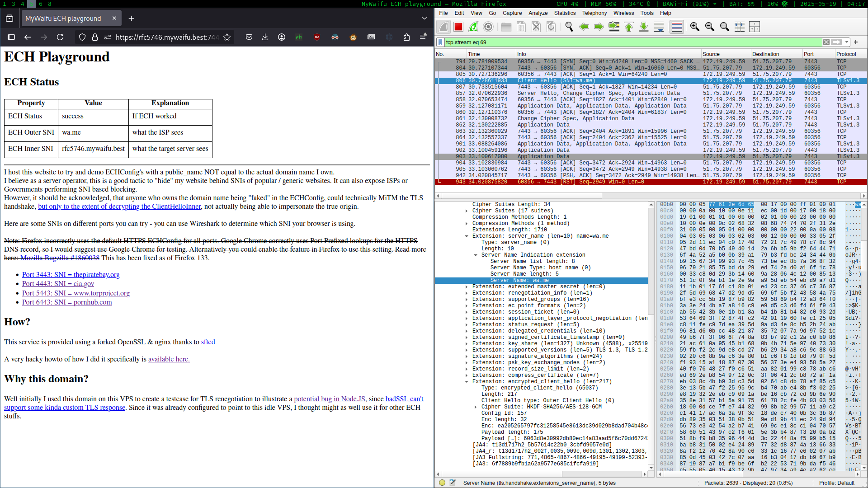Add a display filter button with plus
The image size is (868, 488).
click(856, 42)
